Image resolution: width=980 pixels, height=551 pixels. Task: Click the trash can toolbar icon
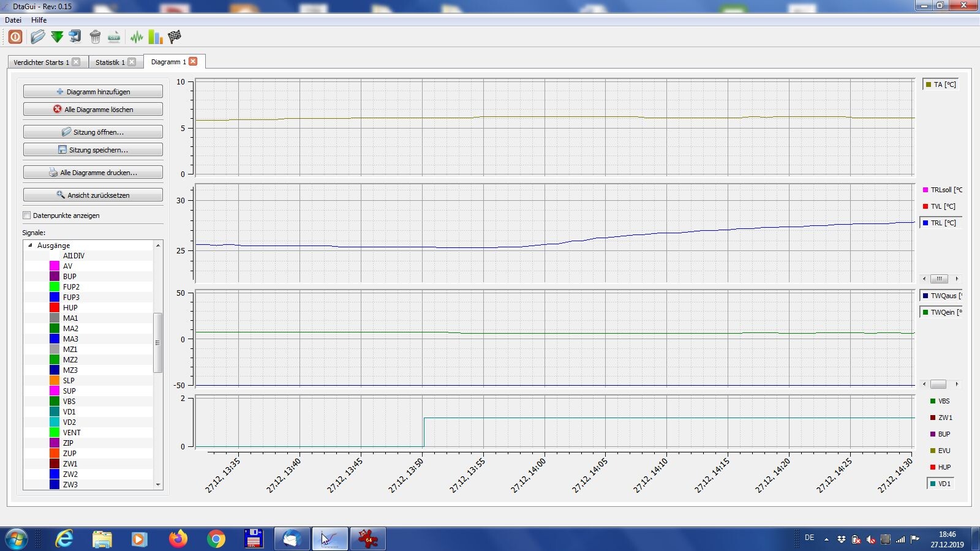click(95, 37)
